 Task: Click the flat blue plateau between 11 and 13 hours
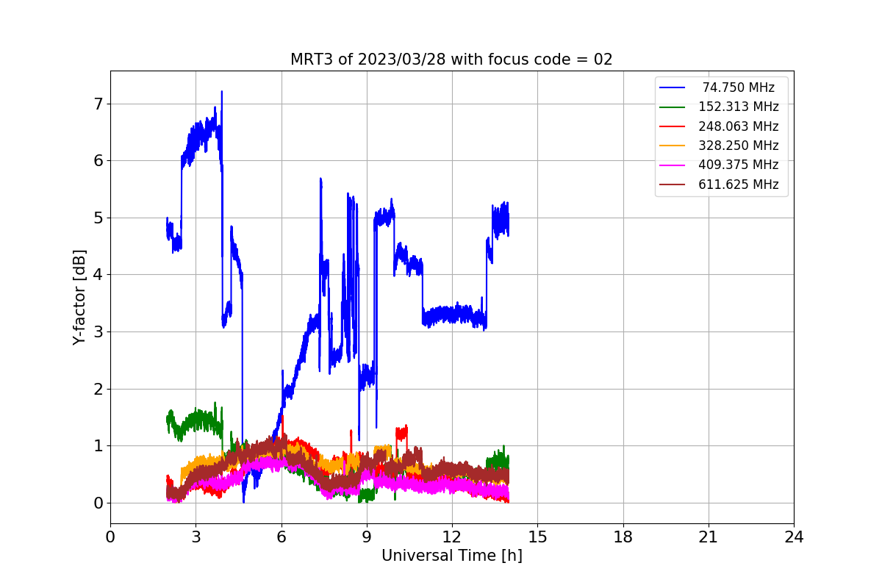(x=454, y=315)
